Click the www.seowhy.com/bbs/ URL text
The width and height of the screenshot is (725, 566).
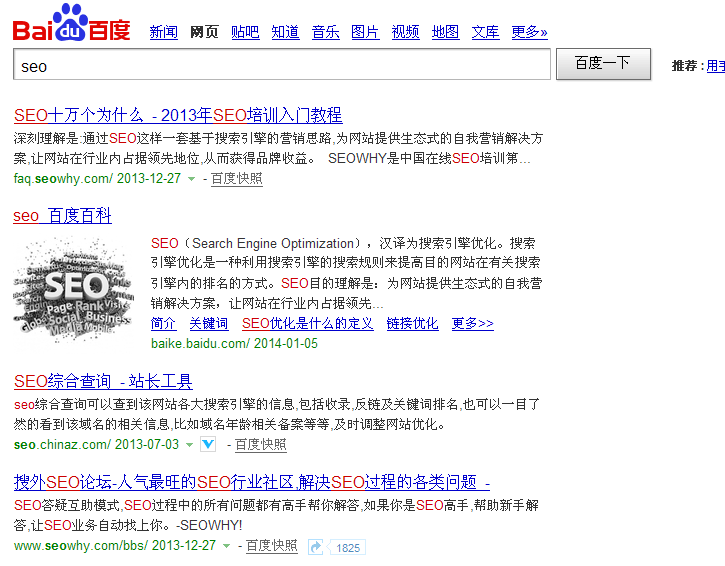(x=81, y=546)
